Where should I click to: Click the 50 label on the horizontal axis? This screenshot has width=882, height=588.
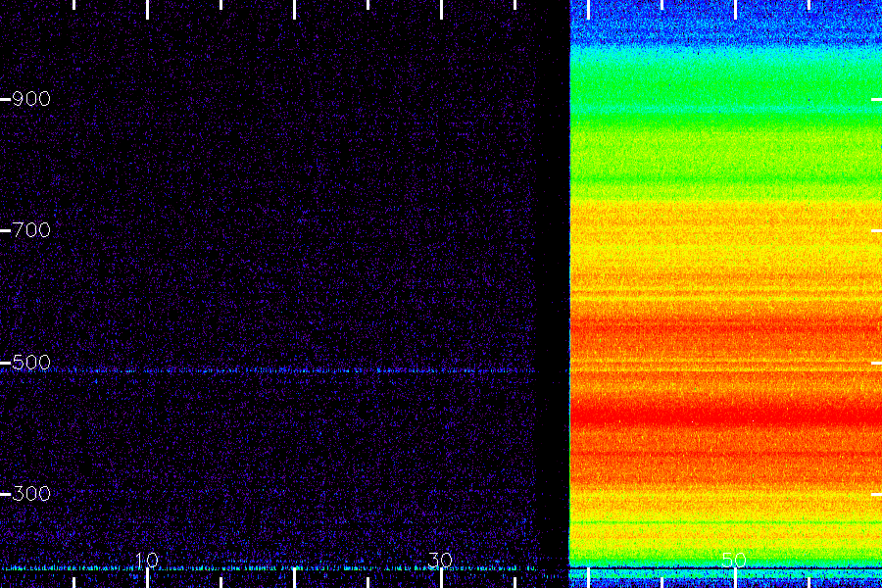734,560
